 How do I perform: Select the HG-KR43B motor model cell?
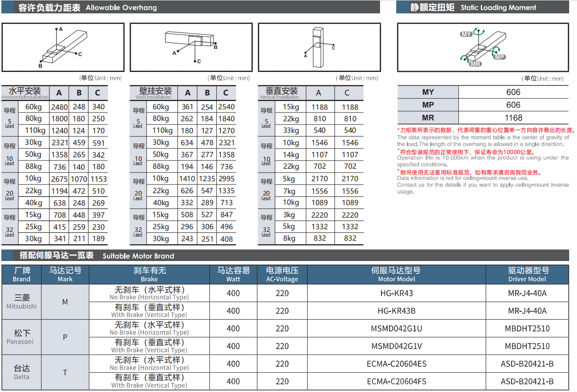(396, 311)
